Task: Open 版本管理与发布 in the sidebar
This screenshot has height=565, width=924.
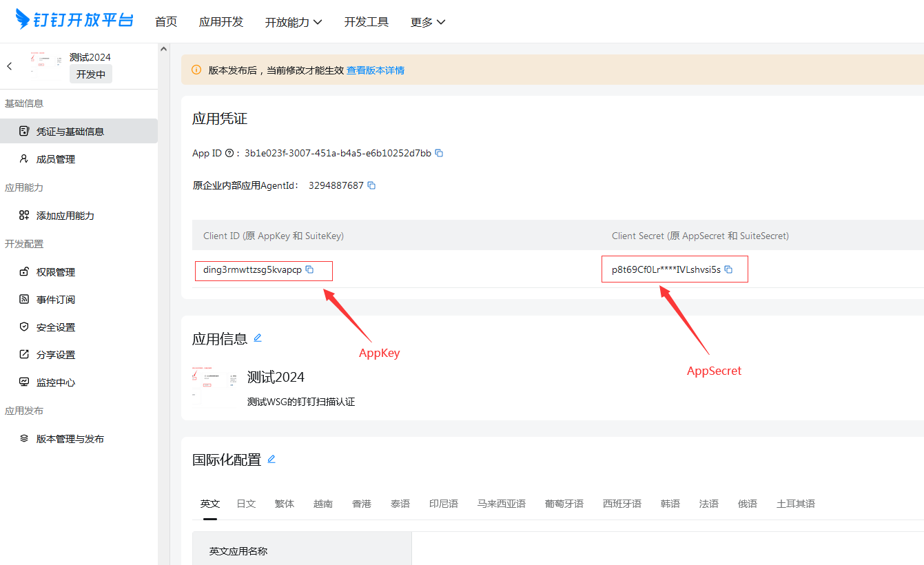Action: point(70,439)
